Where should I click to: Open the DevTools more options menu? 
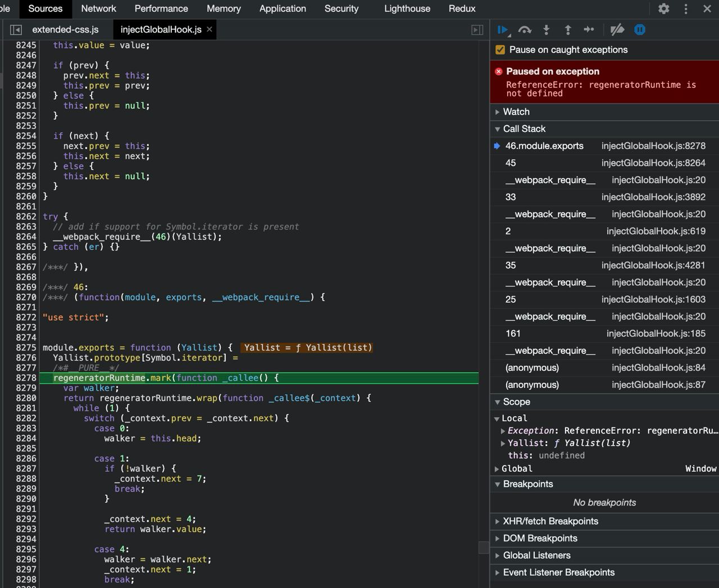coord(685,8)
